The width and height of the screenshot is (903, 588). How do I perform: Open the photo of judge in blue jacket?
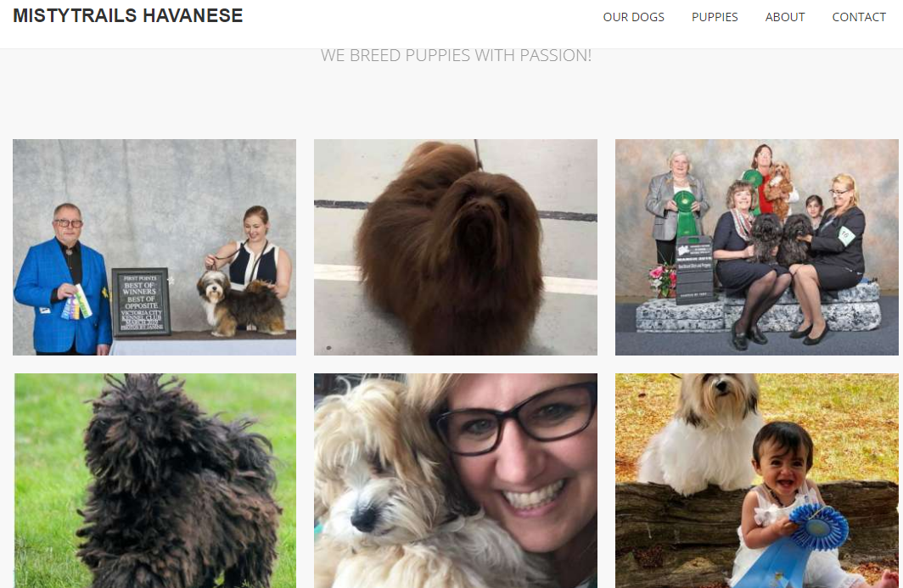pyautogui.click(x=154, y=247)
